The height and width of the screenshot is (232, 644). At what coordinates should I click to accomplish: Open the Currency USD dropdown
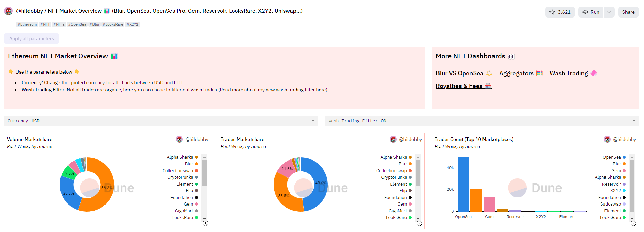click(161, 121)
